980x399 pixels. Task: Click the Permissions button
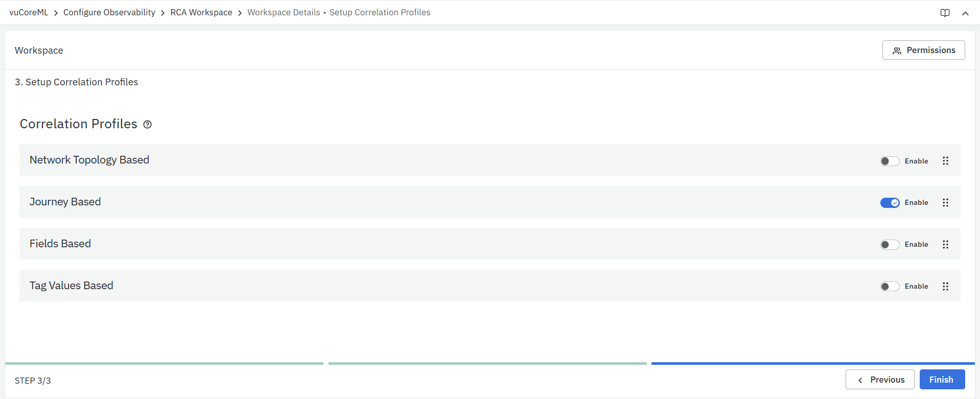click(x=923, y=50)
